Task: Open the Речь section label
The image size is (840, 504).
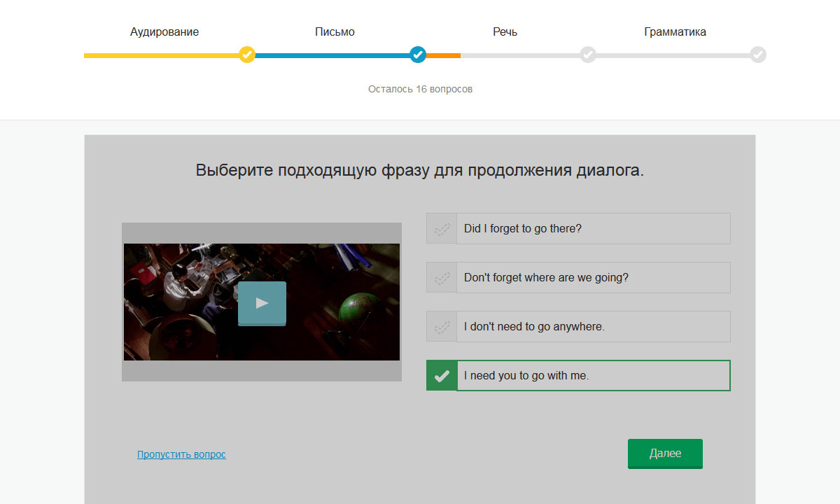Action: click(x=505, y=32)
